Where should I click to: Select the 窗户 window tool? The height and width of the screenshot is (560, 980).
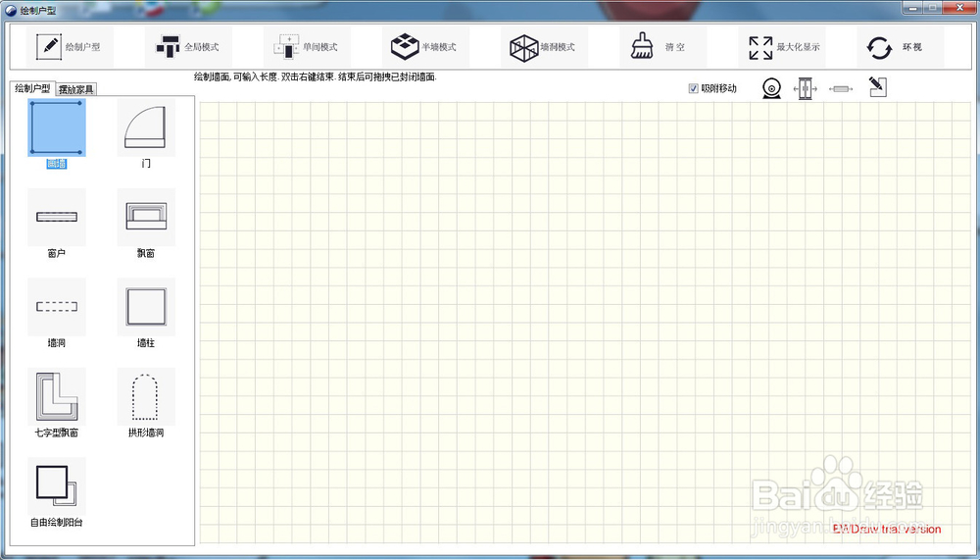click(57, 224)
